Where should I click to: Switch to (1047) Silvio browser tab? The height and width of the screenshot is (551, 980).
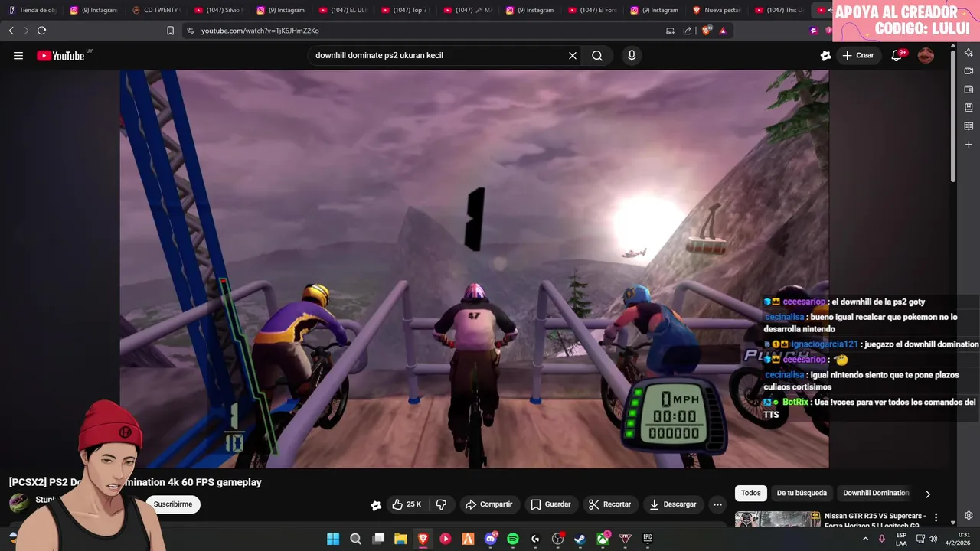[218, 10]
